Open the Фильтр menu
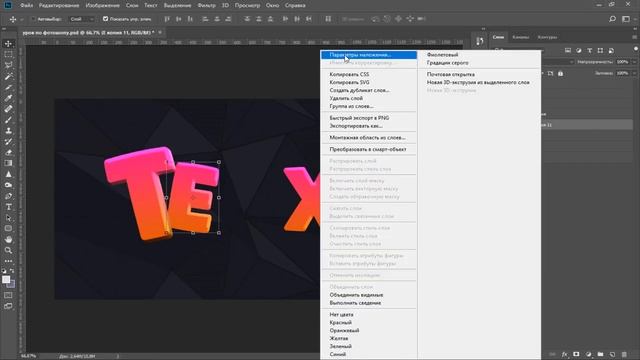 pyautogui.click(x=207, y=5)
